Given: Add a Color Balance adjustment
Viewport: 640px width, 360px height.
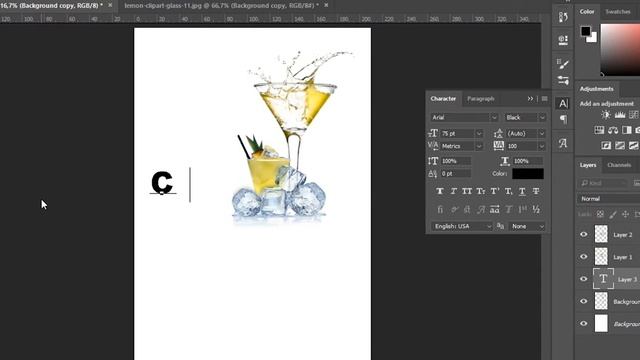Looking at the screenshot, I should [x=613, y=130].
